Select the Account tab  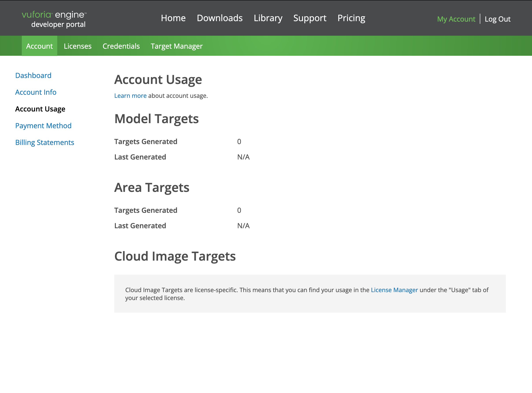click(x=40, y=46)
